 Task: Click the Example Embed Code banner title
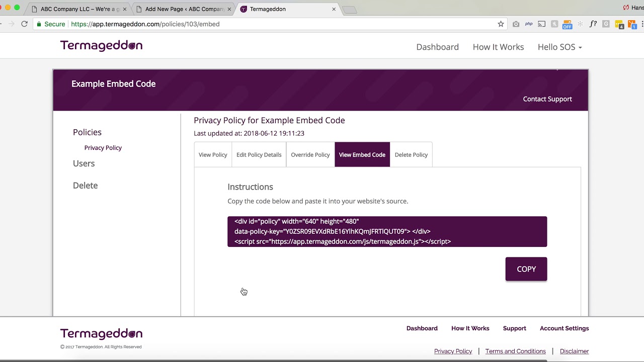[113, 84]
